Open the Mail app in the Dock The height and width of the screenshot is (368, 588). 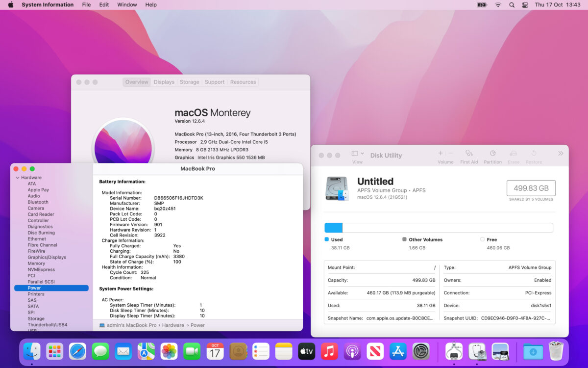123,351
